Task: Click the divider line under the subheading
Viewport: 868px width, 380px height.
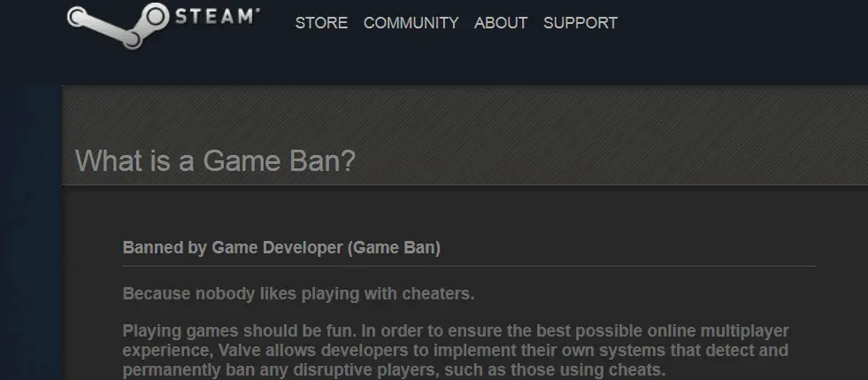Action: coord(469,267)
